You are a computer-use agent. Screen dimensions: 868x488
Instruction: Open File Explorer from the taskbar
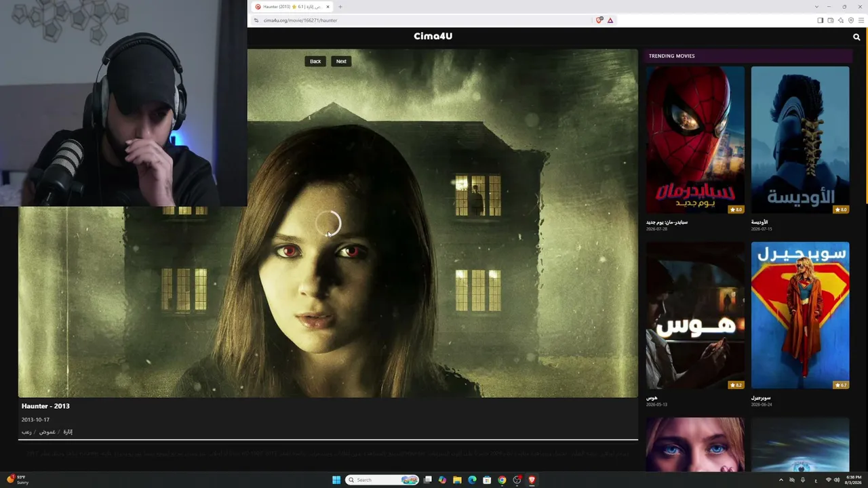[458, 480]
